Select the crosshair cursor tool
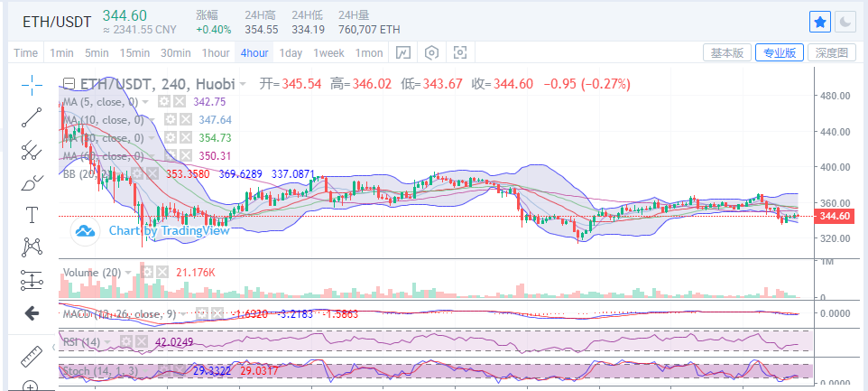The width and height of the screenshot is (868, 391). coord(32,84)
